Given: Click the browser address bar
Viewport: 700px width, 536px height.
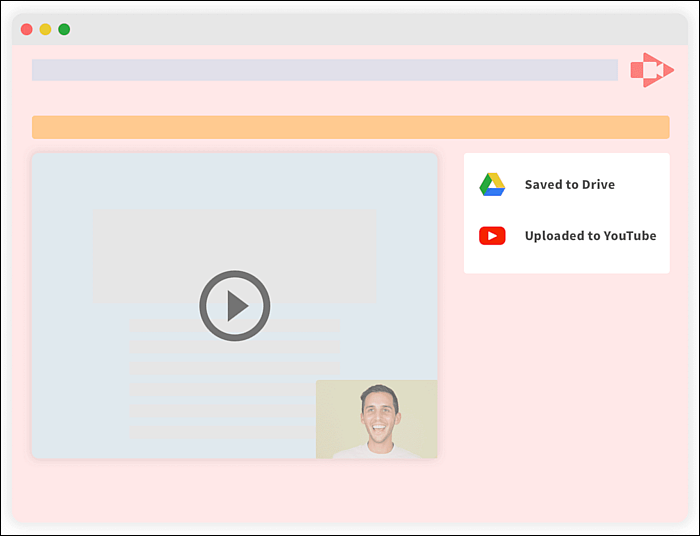Looking at the screenshot, I should tap(325, 70).
